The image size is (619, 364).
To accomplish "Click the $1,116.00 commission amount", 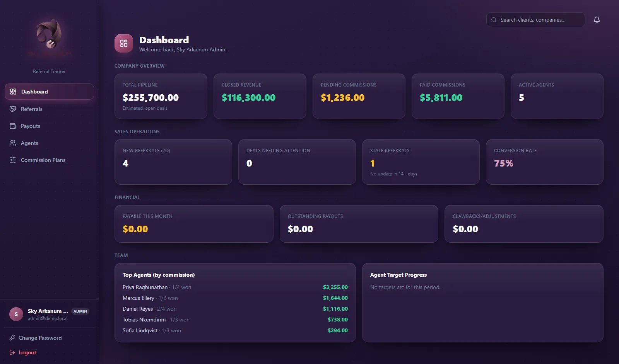I will point(335,309).
